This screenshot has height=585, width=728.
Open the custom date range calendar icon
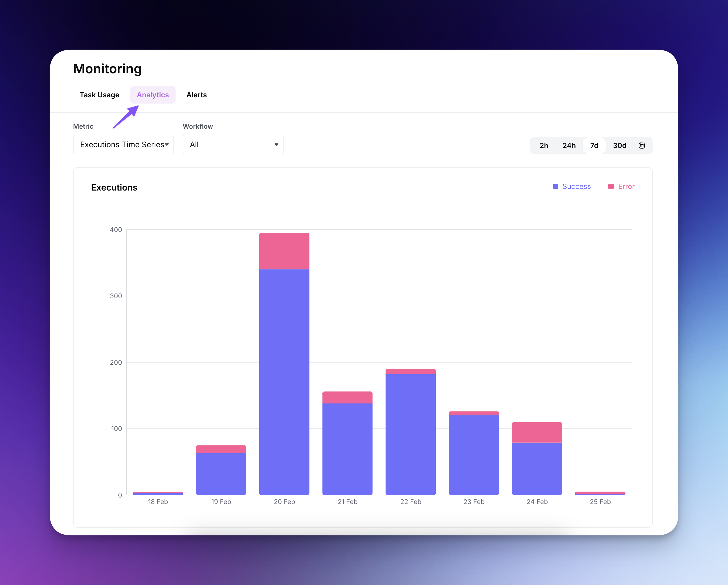642,146
